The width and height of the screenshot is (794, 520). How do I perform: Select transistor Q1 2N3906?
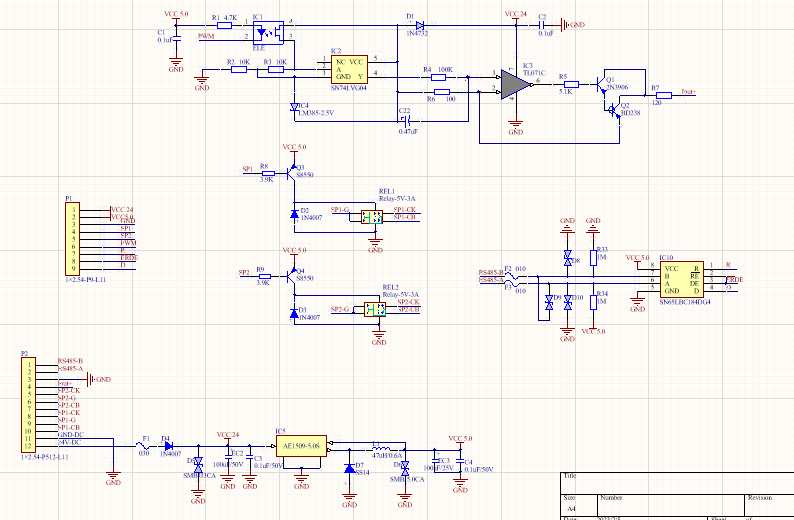601,85
